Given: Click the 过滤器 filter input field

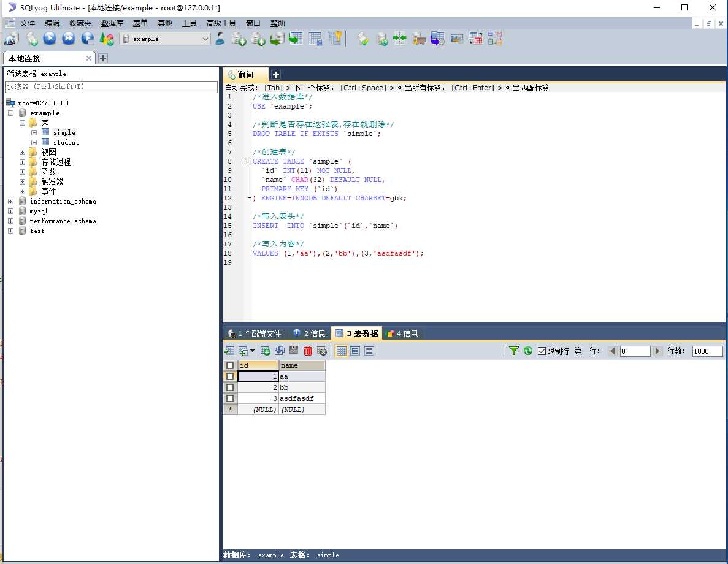Looking at the screenshot, I should point(111,87).
